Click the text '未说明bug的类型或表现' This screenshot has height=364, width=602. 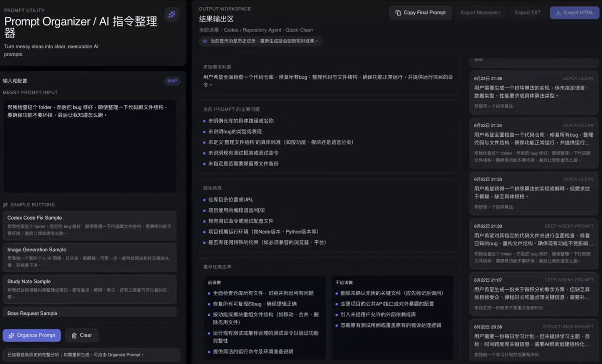click(x=235, y=131)
